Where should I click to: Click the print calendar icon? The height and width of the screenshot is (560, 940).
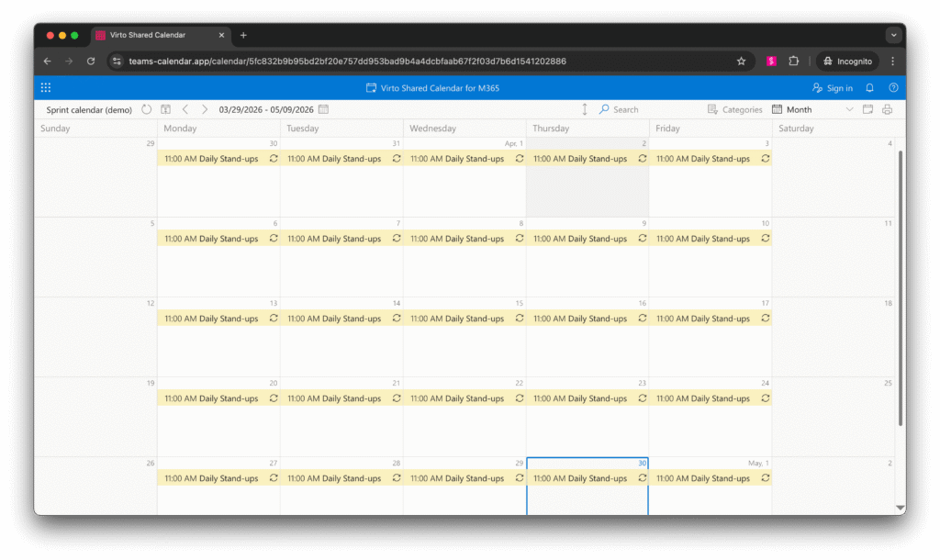(x=888, y=109)
